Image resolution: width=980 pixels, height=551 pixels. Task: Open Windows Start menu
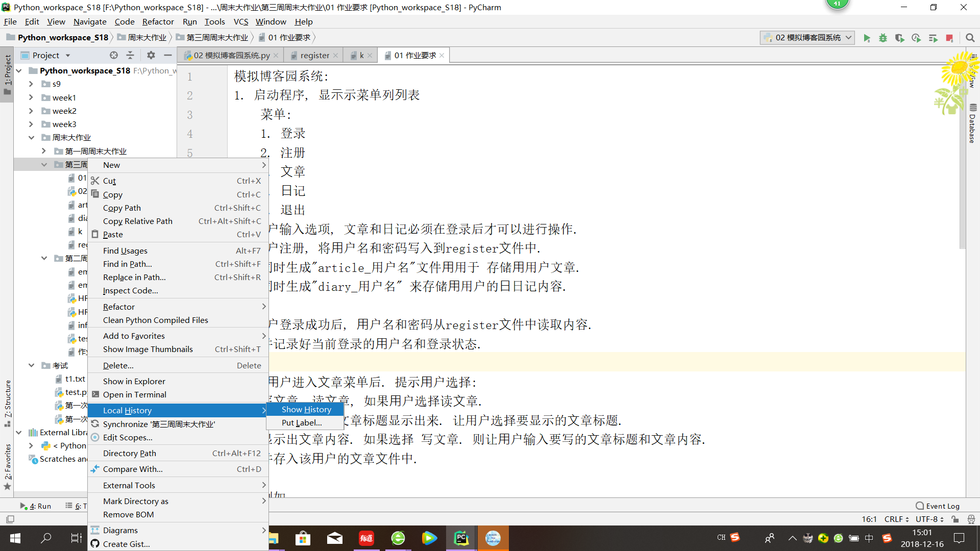click(15, 538)
